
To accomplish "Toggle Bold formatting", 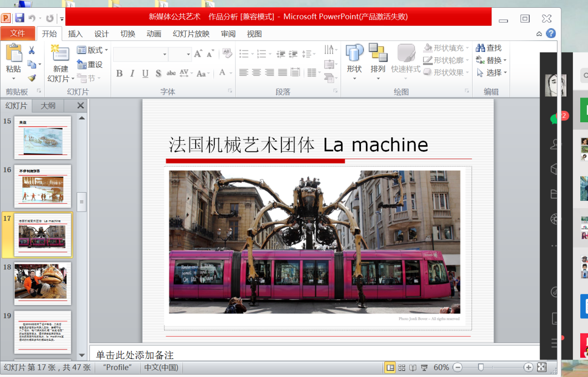I will click(119, 73).
